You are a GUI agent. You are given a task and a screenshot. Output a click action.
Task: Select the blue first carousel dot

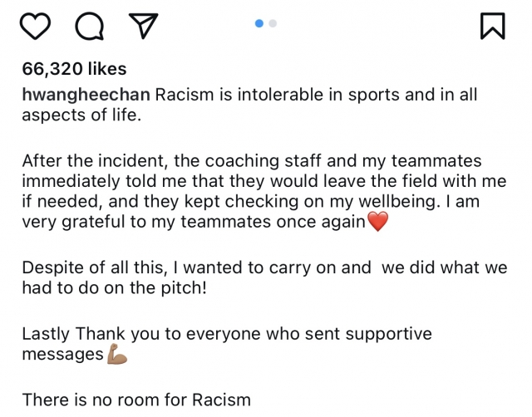click(x=259, y=23)
